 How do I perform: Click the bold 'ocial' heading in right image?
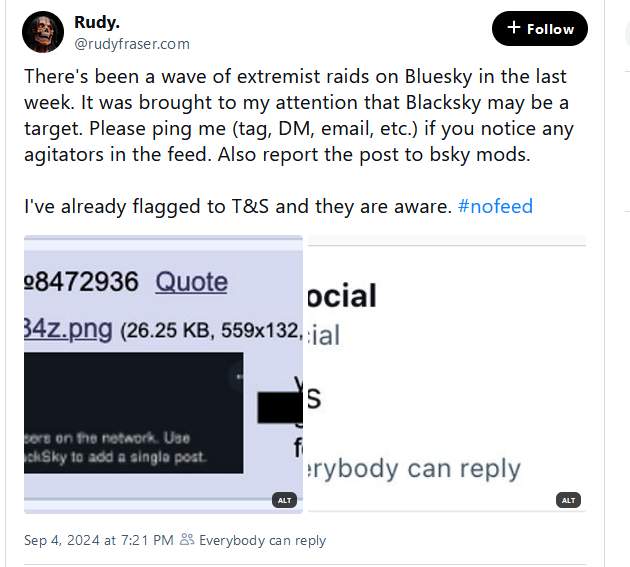[342, 296]
